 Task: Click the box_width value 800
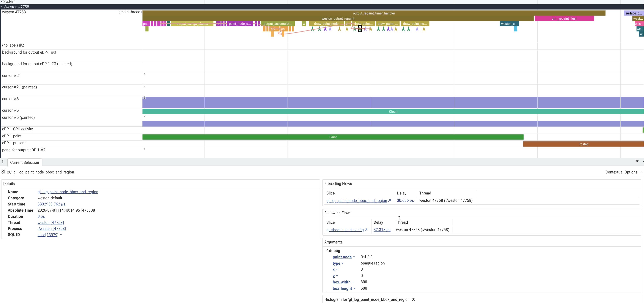[364, 282]
